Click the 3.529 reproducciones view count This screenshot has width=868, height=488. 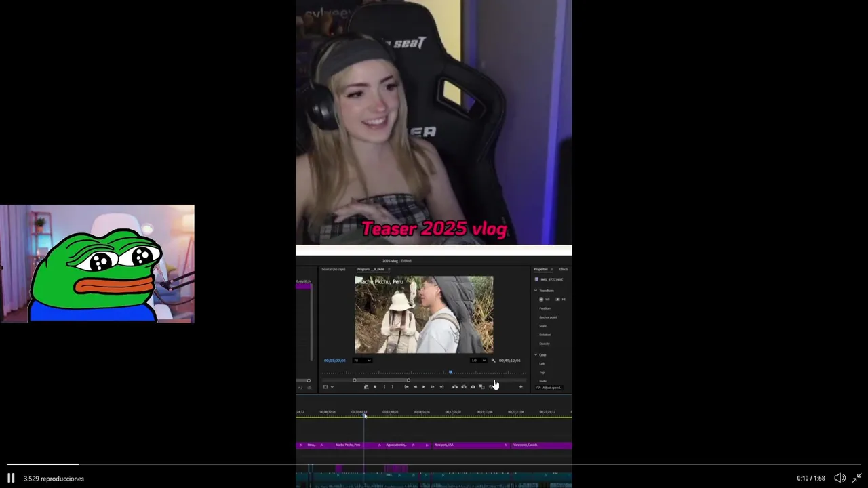point(54,479)
